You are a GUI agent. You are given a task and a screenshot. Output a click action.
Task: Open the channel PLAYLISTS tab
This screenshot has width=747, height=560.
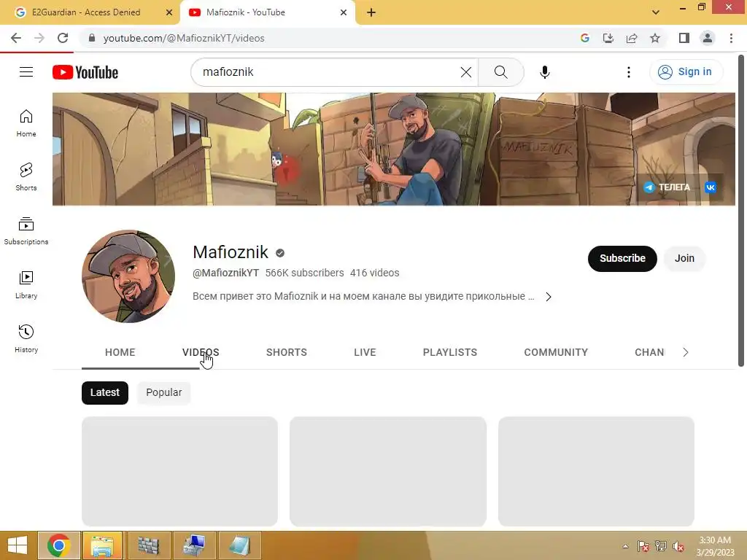click(449, 352)
